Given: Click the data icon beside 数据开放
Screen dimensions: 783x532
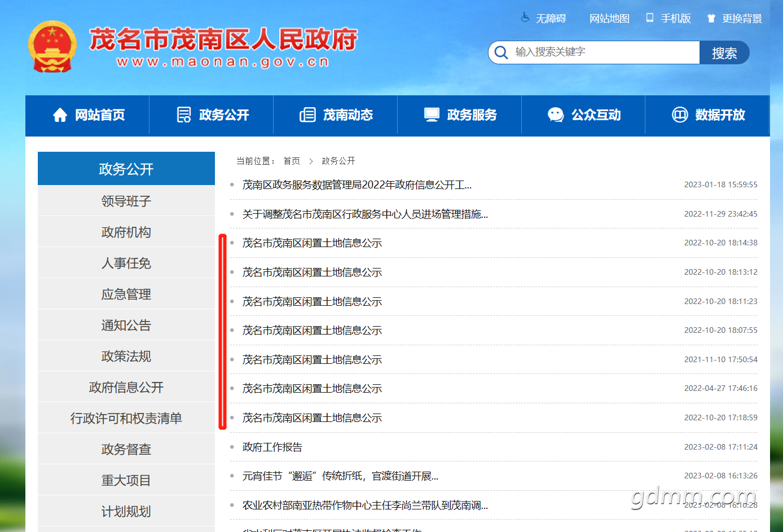Looking at the screenshot, I should 680,115.
